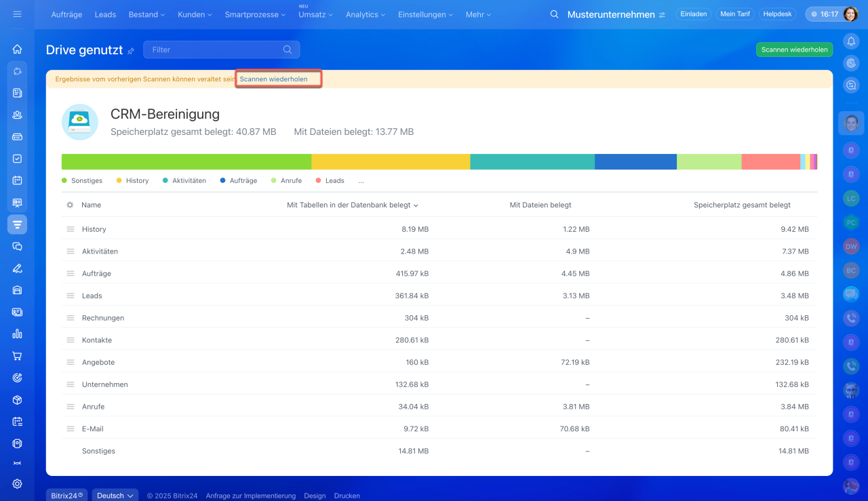Expand the Mehr menu
Image resolution: width=868 pixels, height=501 pixels.
[x=479, y=14]
